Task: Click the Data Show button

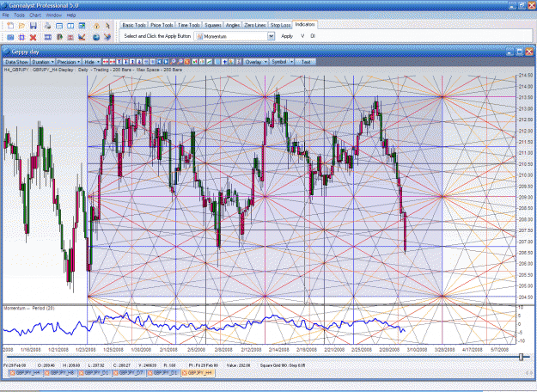Action: (x=17, y=62)
